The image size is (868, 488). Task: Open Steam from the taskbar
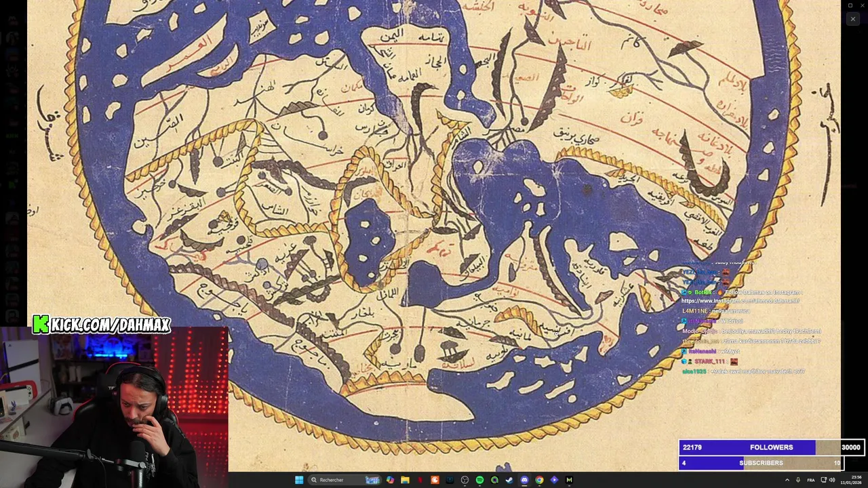tap(509, 480)
